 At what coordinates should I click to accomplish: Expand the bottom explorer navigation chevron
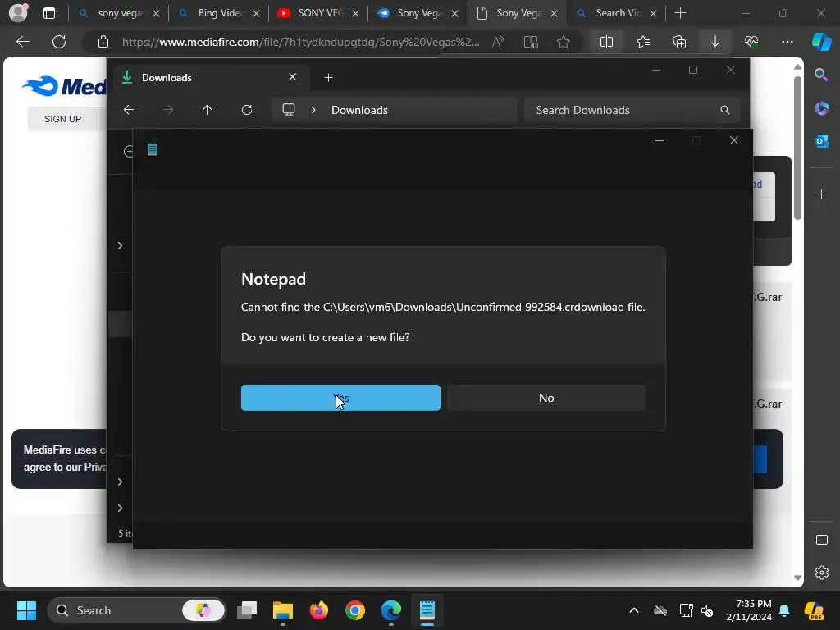tap(120, 508)
